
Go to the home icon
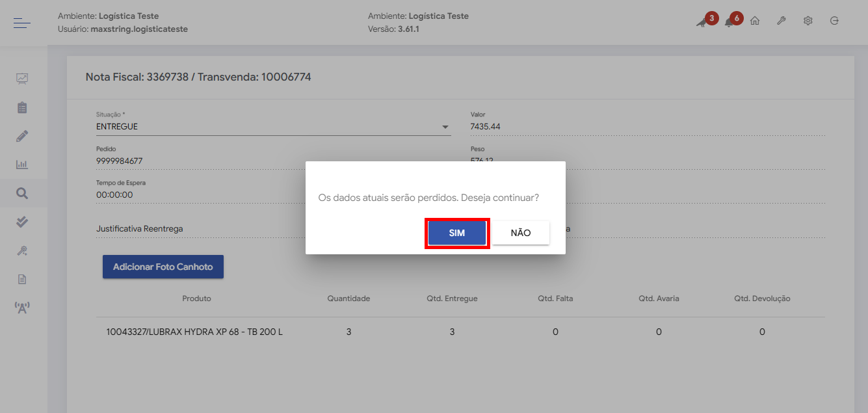point(755,21)
